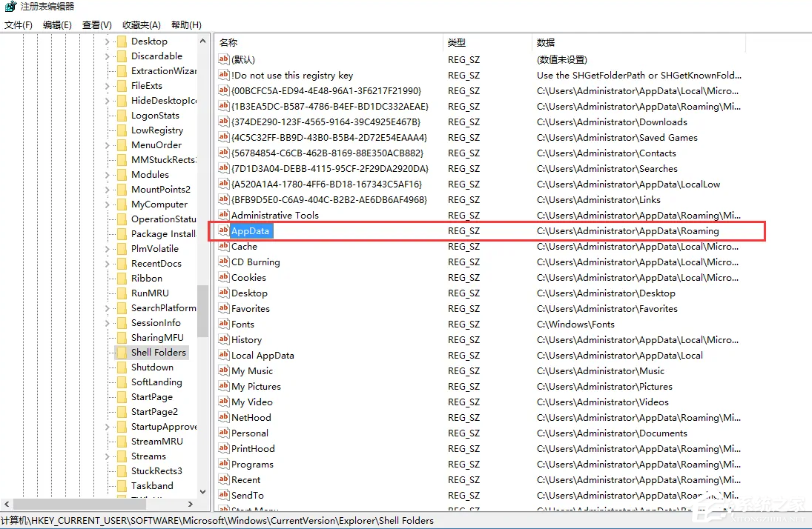The width and height of the screenshot is (812, 529).
Task: Sort by the 名称 column header
Action: 228,42
